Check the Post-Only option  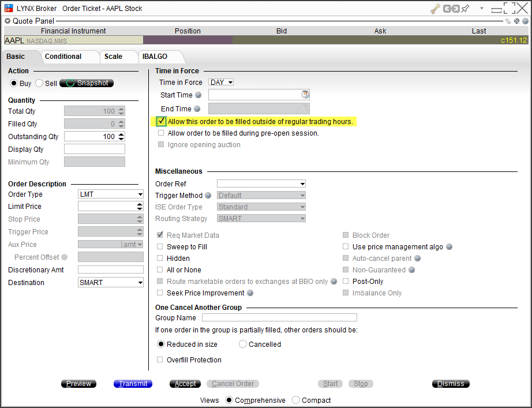pos(346,282)
